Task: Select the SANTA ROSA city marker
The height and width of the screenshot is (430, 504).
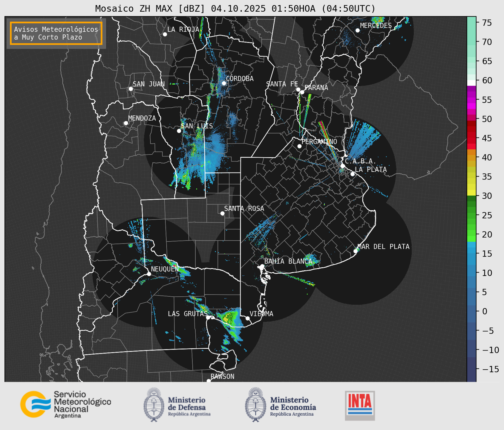Action: [x=222, y=213]
